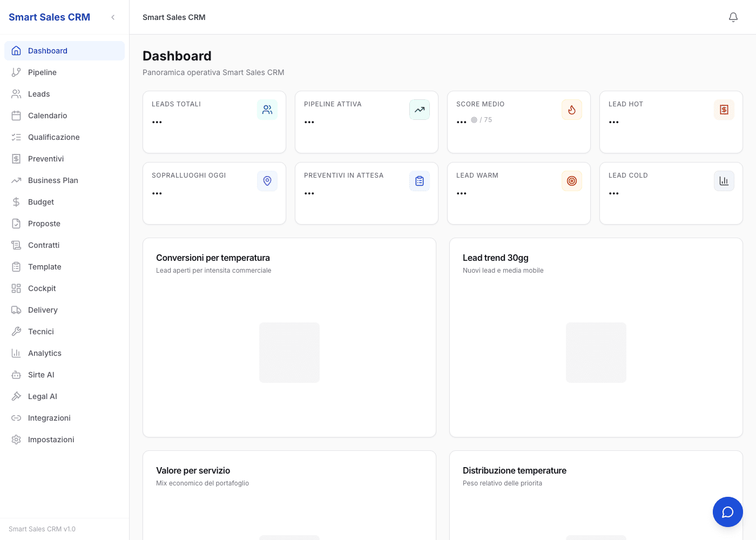Click the Panoramica operativa subtitle text

[213, 72]
